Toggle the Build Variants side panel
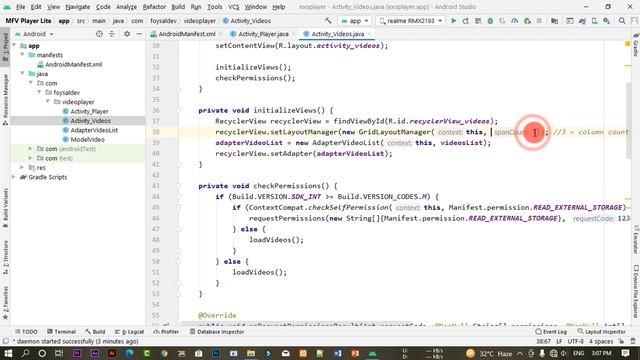 pyautogui.click(x=5, y=207)
